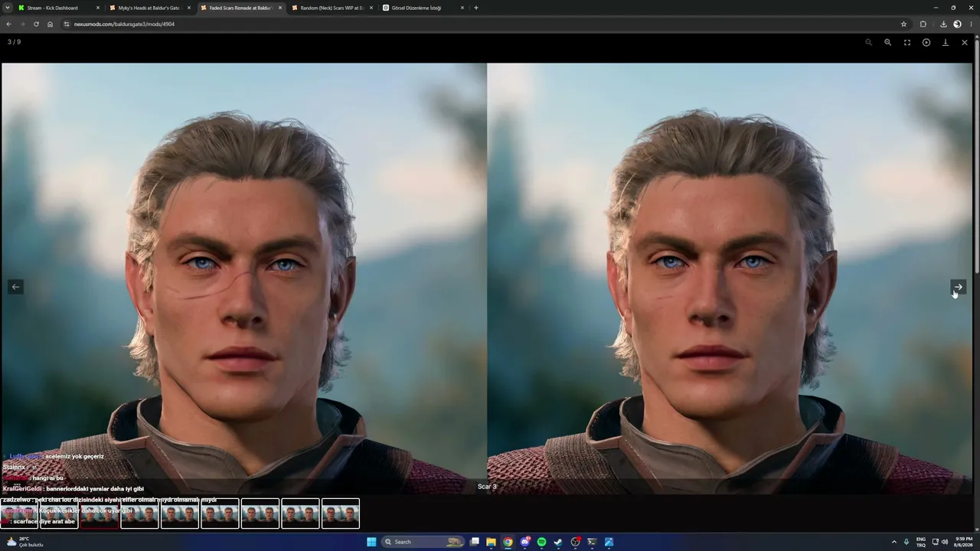The width and height of the screenshot is (980, 551).
Task: Close the Faded Scars Remade tab
Action: (280, 8)
